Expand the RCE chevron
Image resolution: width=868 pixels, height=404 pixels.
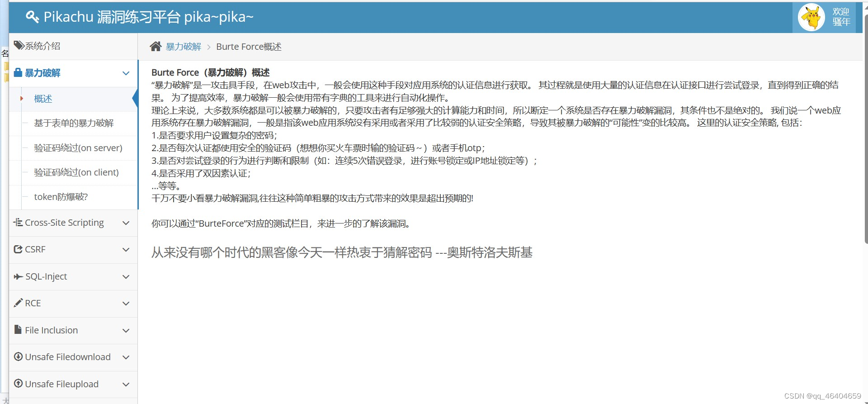[x=126, y=304]
